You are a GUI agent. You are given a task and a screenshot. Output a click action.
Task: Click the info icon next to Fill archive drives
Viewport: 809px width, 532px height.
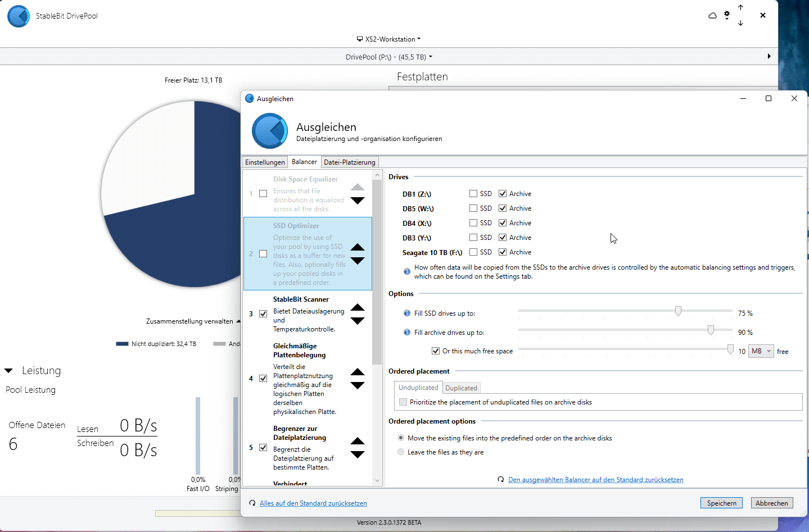(407, 332)
